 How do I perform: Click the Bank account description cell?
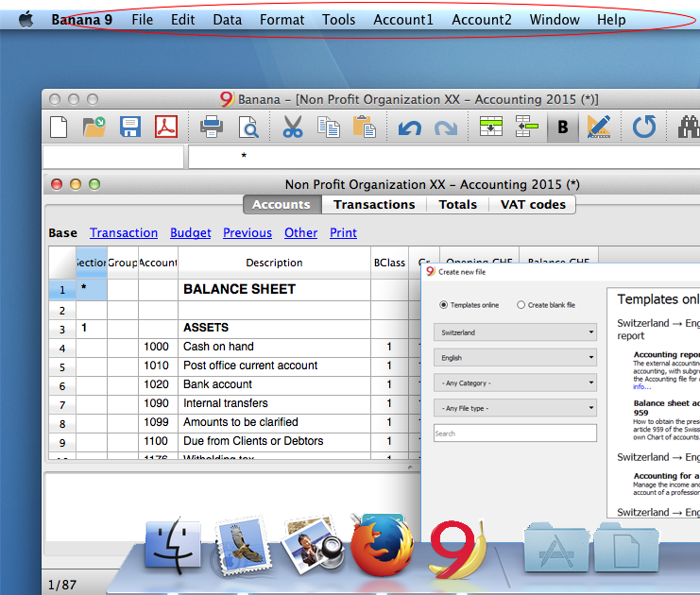coord(274,384)
